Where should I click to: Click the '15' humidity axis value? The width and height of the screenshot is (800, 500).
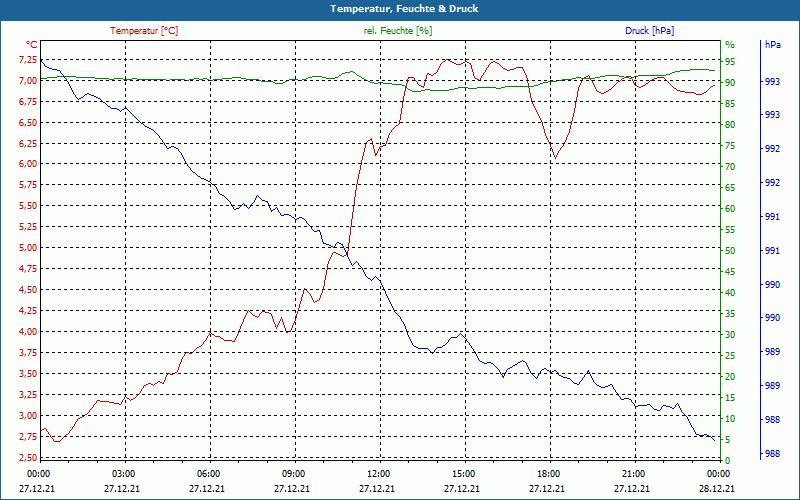[730, 397]
